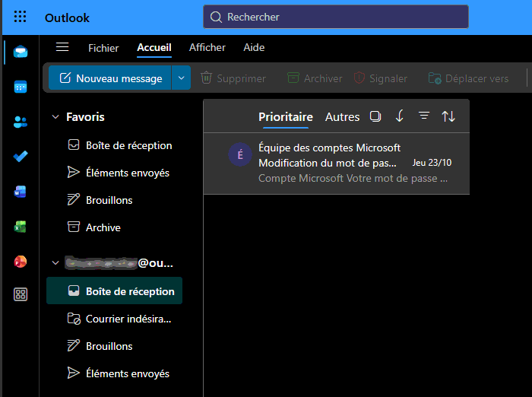Click the Signaler shield icon

pyautogui.click(x=359, y=78)
